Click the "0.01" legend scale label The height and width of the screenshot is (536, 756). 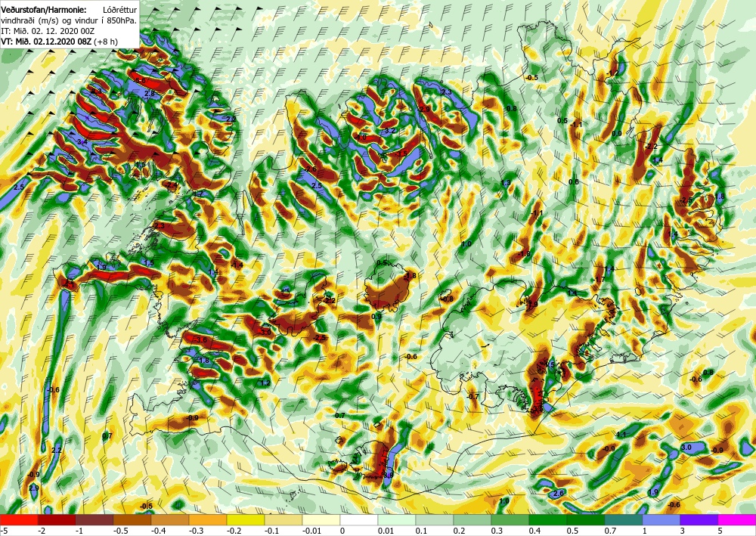[386, 531]
